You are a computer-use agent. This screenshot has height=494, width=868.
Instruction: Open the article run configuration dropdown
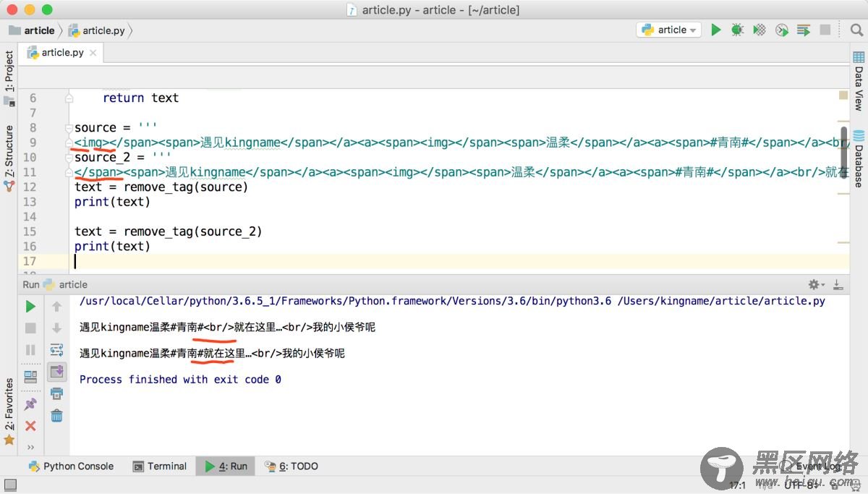[668, 30]
